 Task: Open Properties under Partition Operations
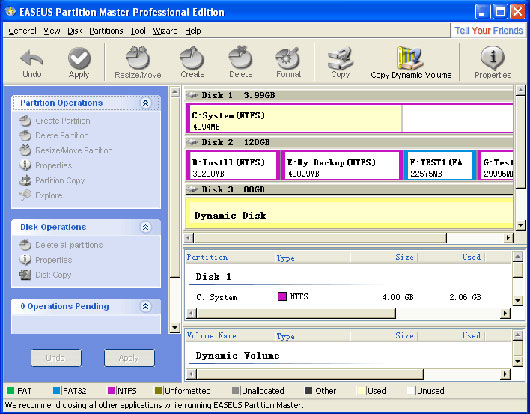[x=46, y=165]
